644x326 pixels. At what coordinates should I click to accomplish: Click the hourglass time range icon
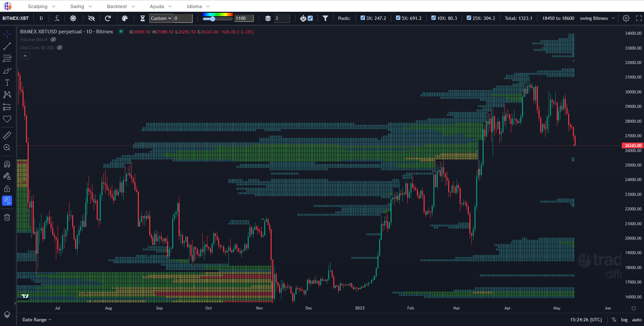point(143,18)
